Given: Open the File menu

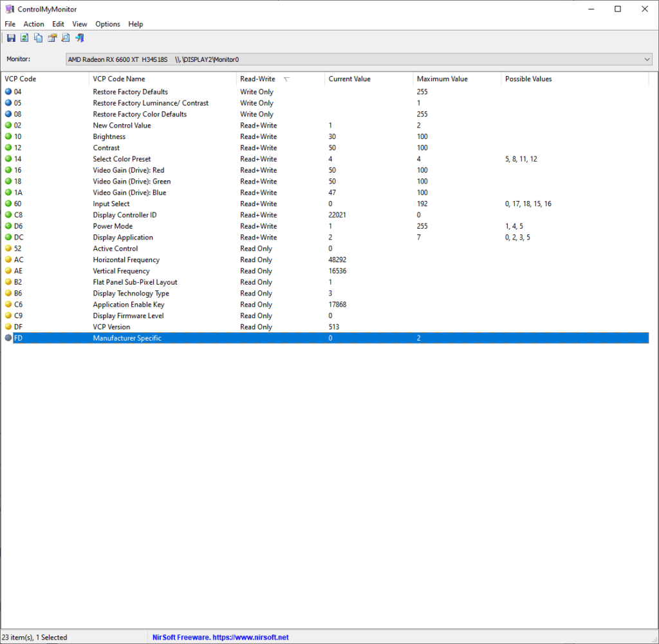Looking at the screenshot, I should pos(10,24).
